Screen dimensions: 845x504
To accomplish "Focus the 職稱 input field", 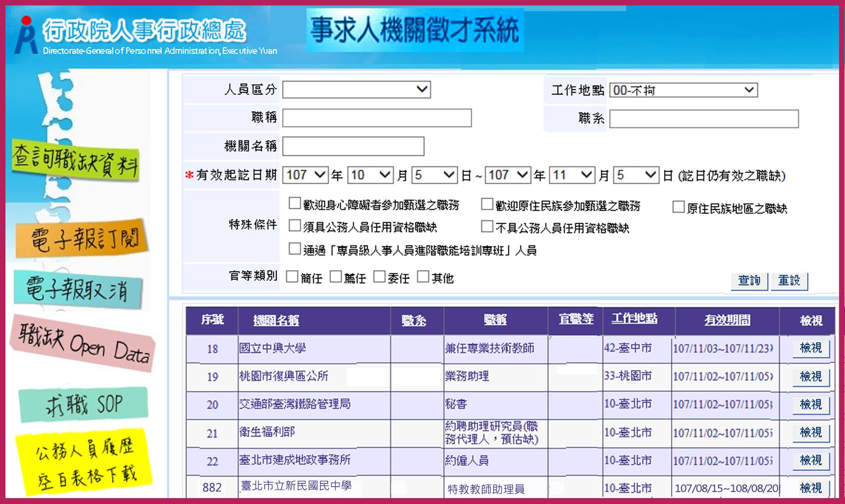I will (377, 118).
